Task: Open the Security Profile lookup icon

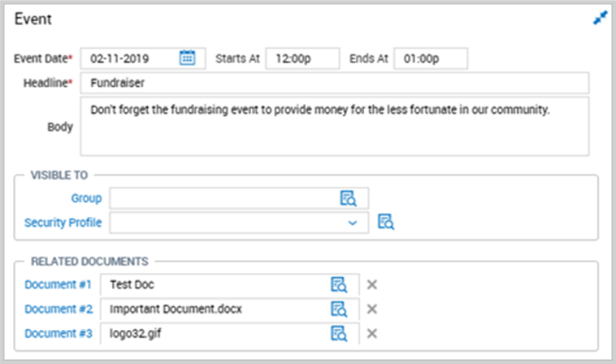Action: click(386, 222)
